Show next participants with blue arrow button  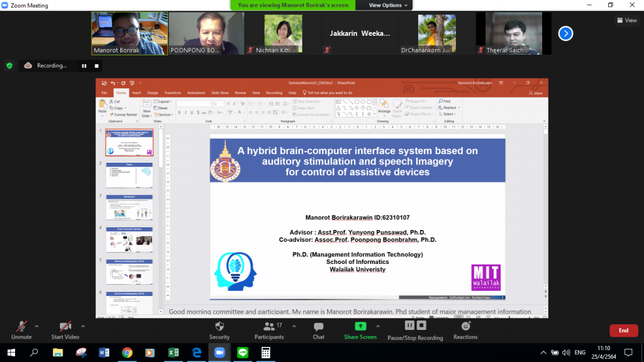coord(565,33)
